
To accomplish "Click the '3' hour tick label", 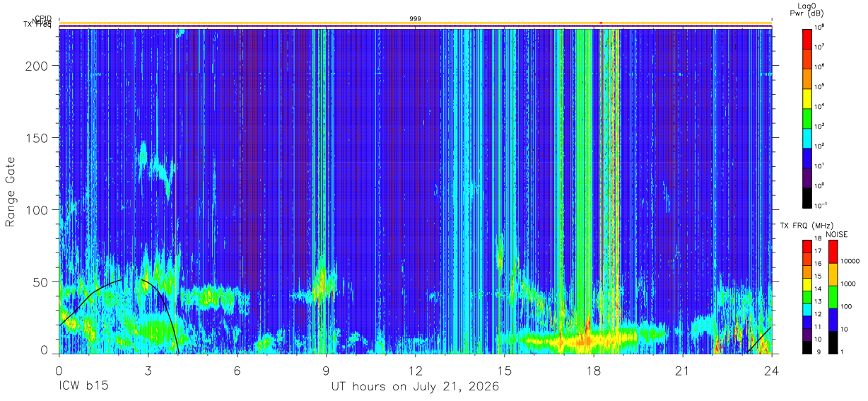I will point(148,371).
